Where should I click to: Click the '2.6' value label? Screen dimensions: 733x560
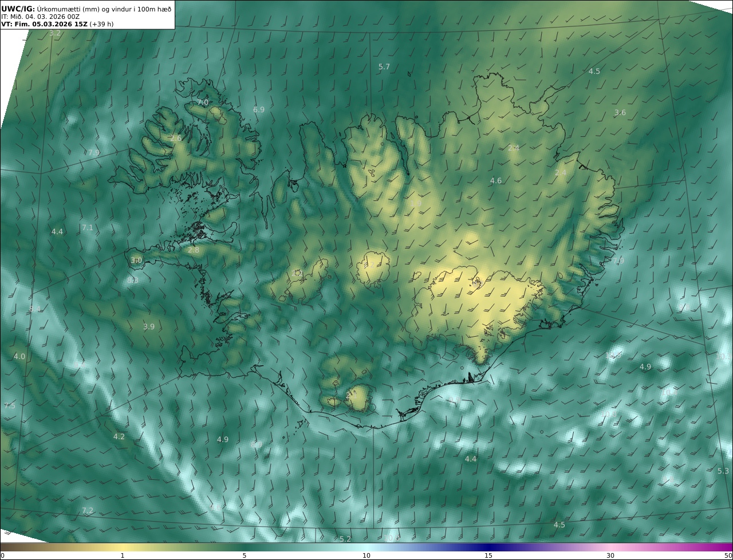click(176, 139)
